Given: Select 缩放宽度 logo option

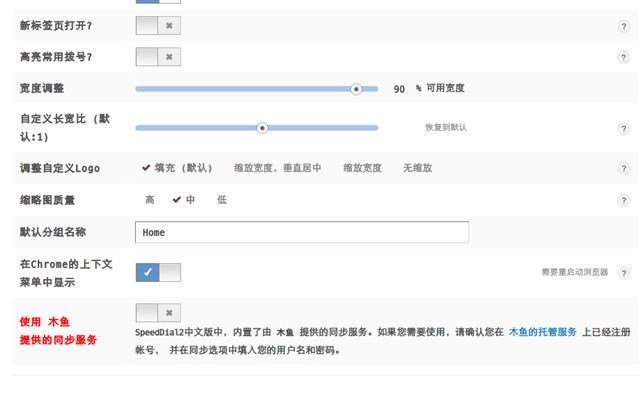Looking at the screenshot, I should 362,168.
